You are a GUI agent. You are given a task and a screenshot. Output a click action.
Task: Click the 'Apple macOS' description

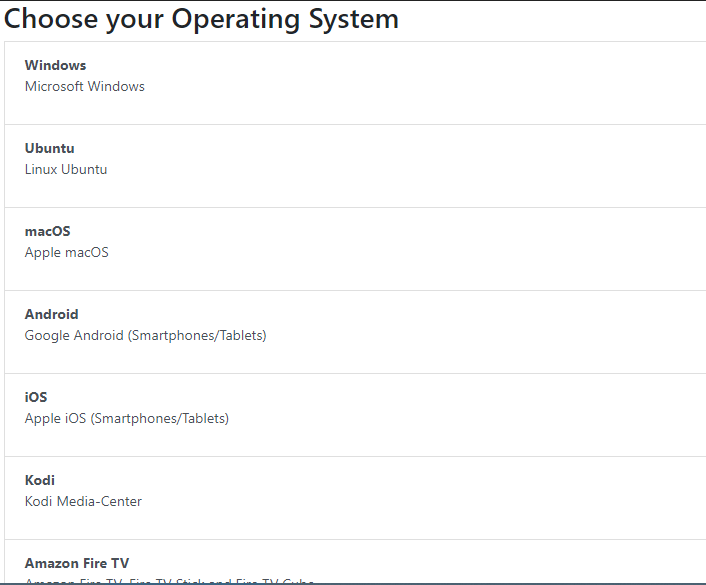67,252
